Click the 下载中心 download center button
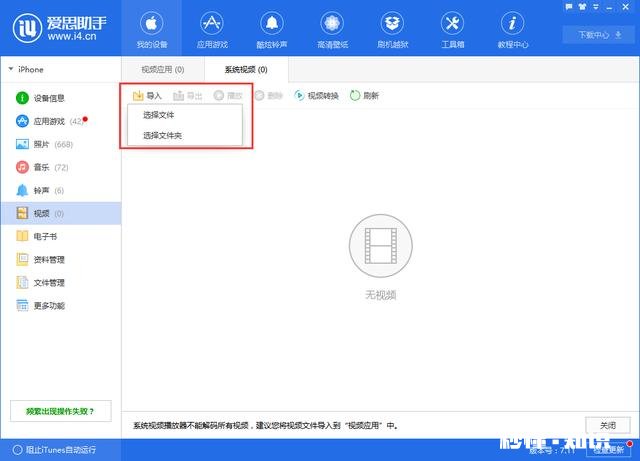The height and width of the screenshot is (461, 640). coord(598,35)
